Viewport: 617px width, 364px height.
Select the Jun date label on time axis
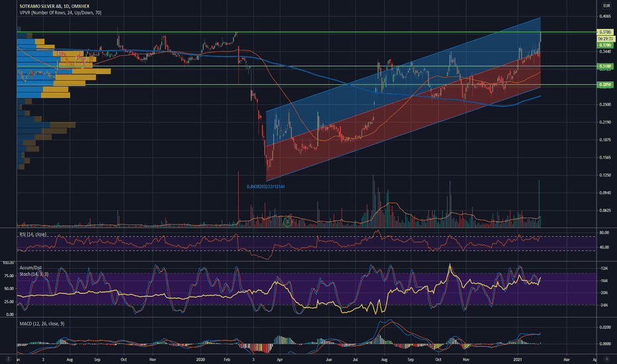click(328, 359)
